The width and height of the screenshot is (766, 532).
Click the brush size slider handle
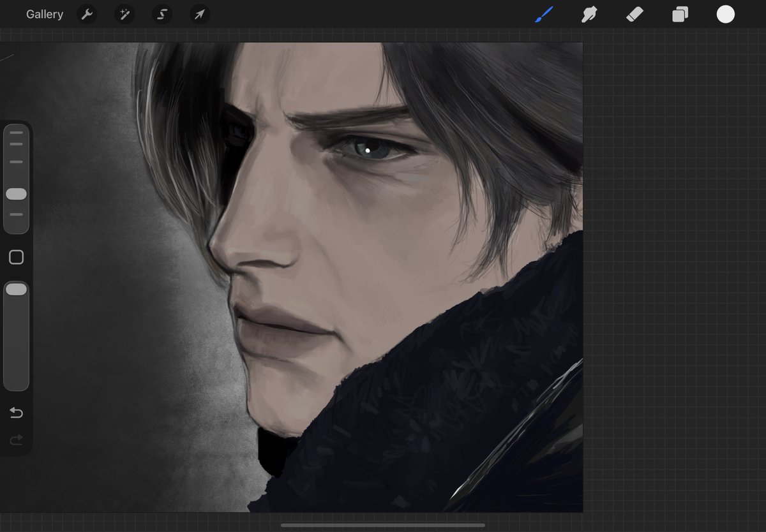pos(16,194)
